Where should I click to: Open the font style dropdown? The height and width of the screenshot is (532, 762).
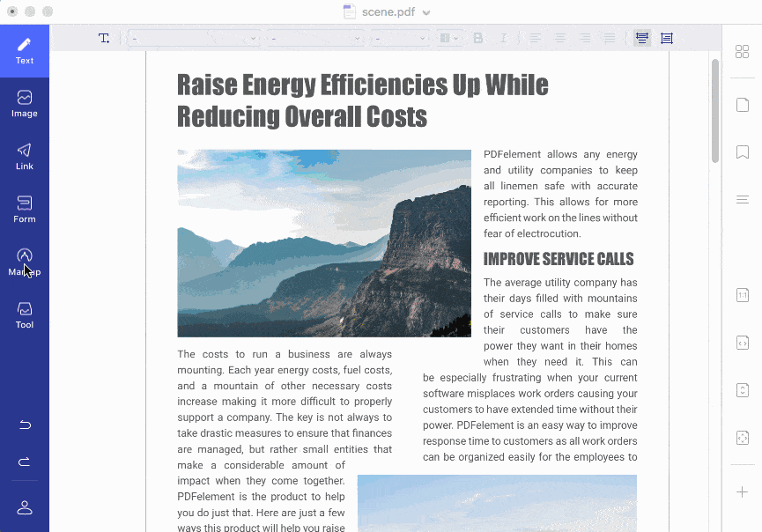[315, 38]
